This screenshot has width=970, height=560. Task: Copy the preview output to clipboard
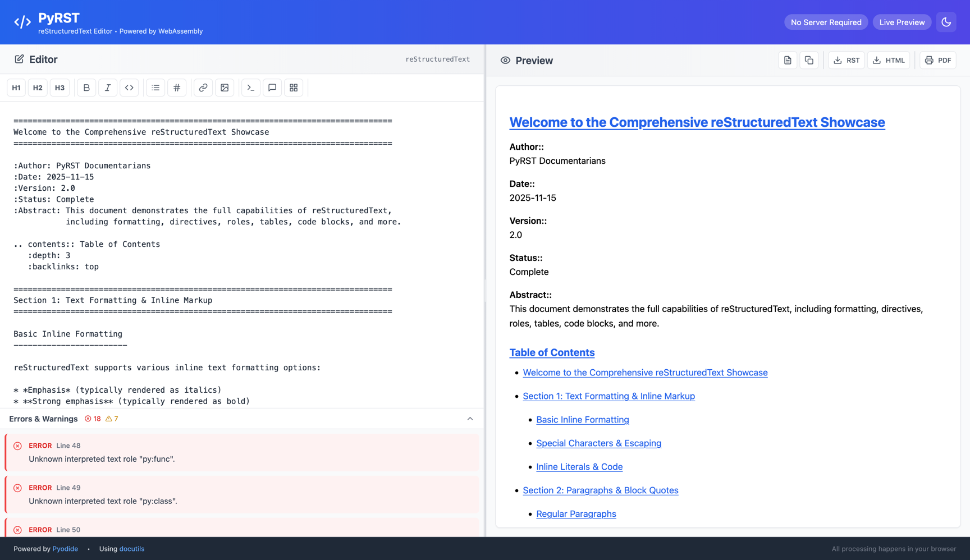point(809,60)
